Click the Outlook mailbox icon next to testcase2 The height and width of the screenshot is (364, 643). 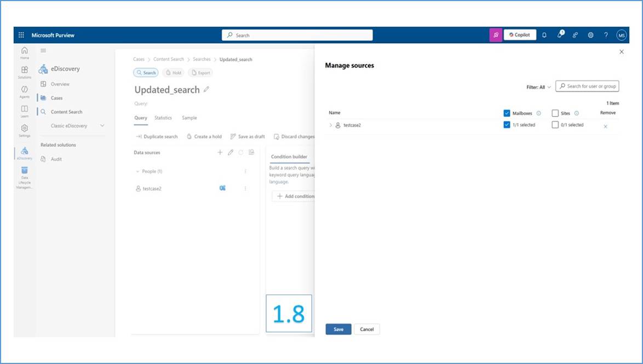pyautogui.click(x=222, y=188)
